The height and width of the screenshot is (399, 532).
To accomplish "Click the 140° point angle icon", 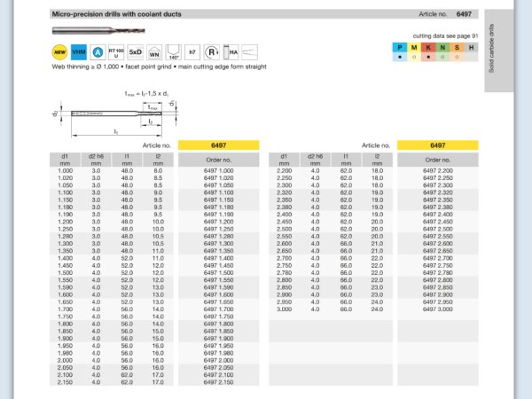I will [174, 51].
